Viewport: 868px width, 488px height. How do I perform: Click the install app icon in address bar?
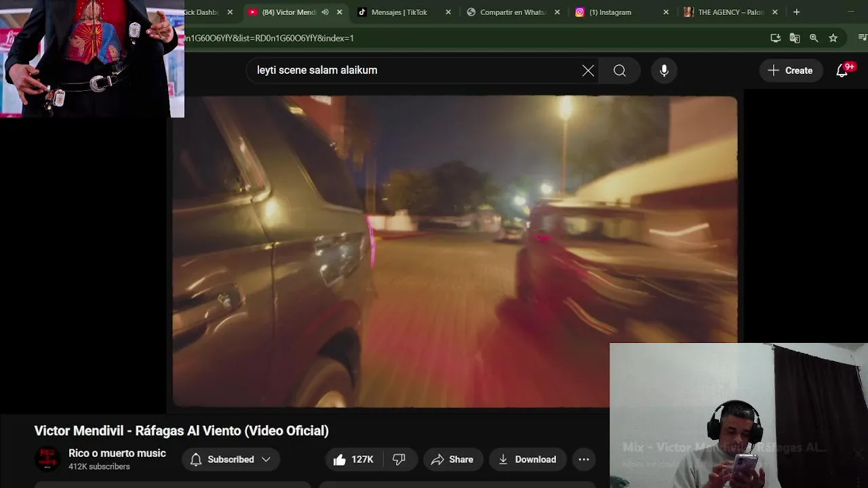[776, 38]
